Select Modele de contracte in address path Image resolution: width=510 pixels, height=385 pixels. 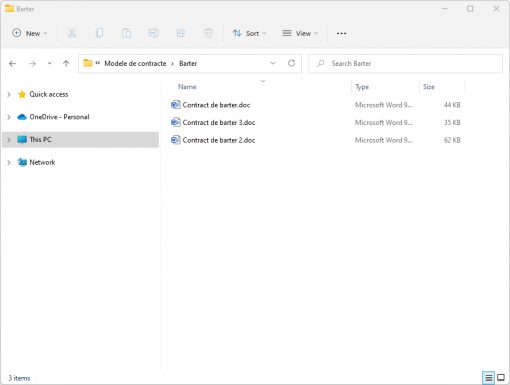135,63
